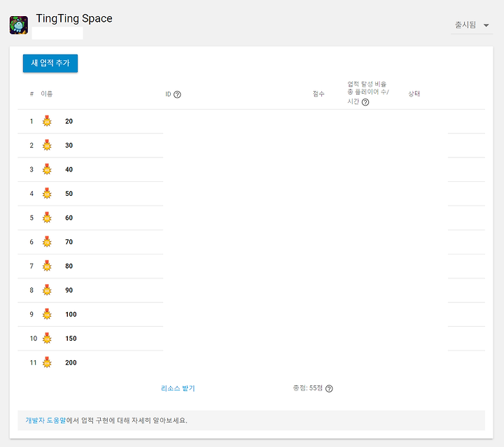Screen dimensions: 504x447
Task: Click medal icon for achievement 150
Action: [x=47, y=338]
